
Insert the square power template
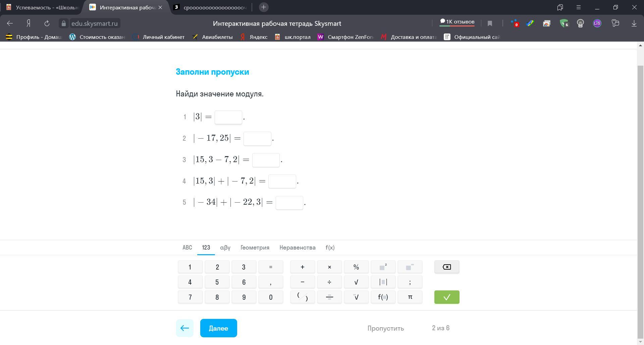point(383,267)
